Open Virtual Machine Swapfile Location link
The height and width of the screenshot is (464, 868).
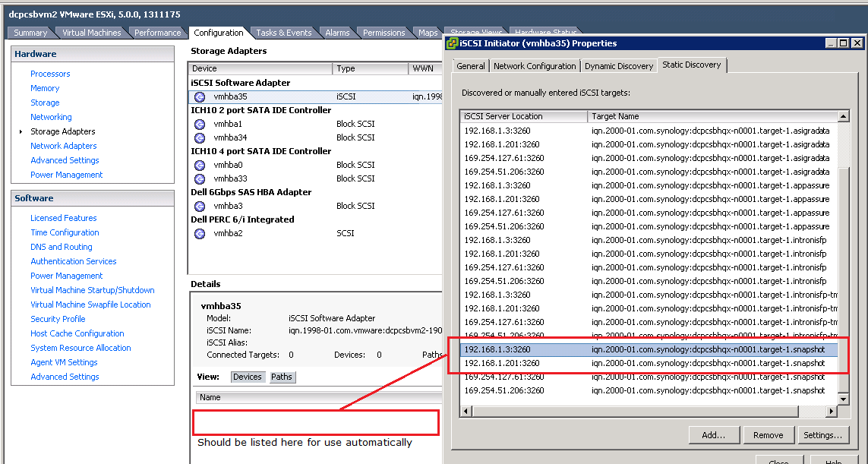point(91,305)
